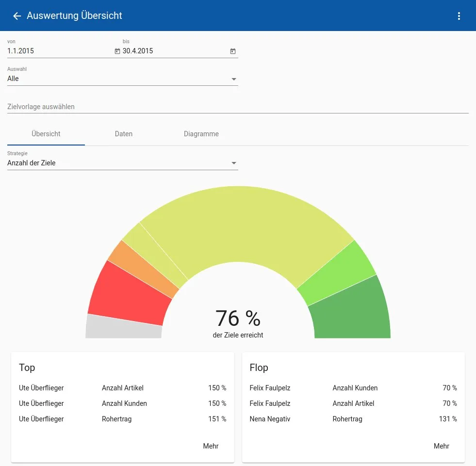Screen dimensions: 476x466
Task: Select the Übersicht tab
Action: 46,134
